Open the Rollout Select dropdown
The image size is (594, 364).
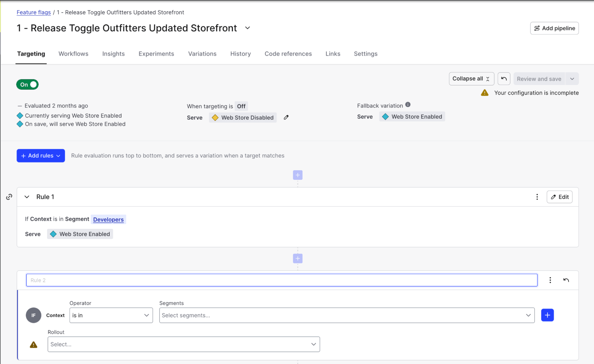point(183,344)
